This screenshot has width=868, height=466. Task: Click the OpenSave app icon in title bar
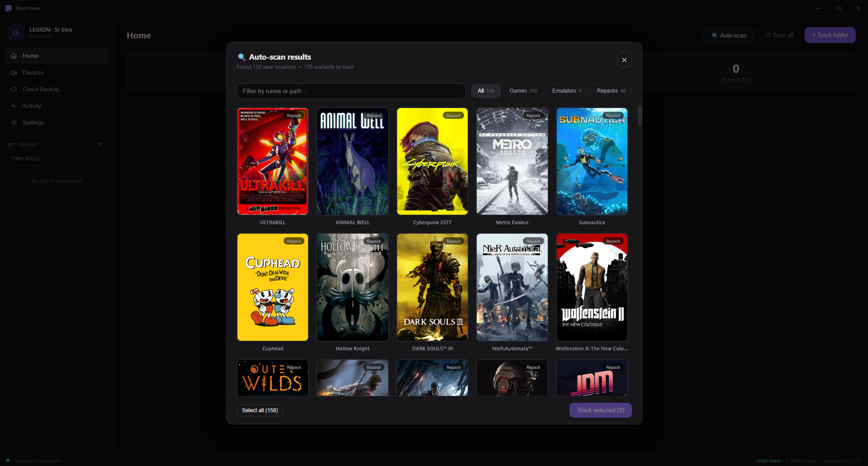[9, 8]
